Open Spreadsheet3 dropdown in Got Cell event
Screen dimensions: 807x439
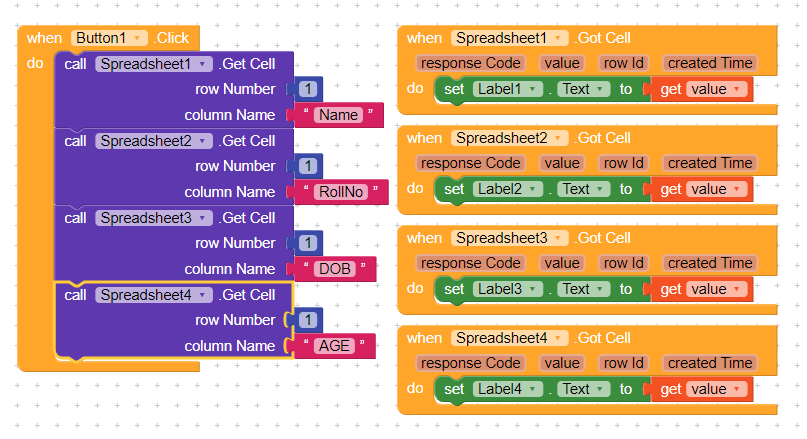pyautogui.click(x=510, y=238)
